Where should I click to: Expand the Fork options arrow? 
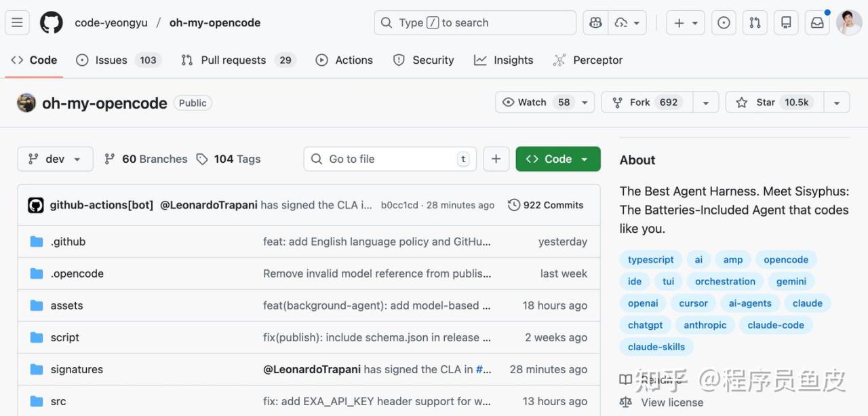click(706, 102)
